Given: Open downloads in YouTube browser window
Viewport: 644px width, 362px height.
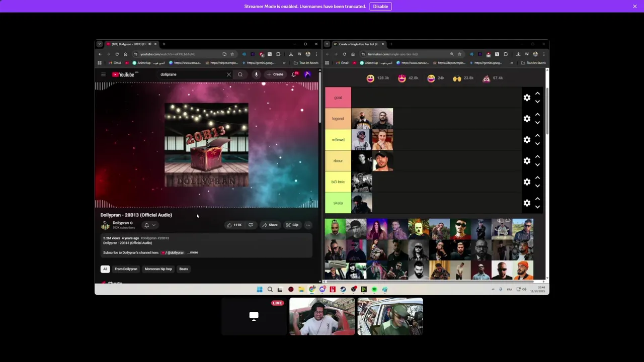Looking at the screenshot, I should [x=291, y=54].
